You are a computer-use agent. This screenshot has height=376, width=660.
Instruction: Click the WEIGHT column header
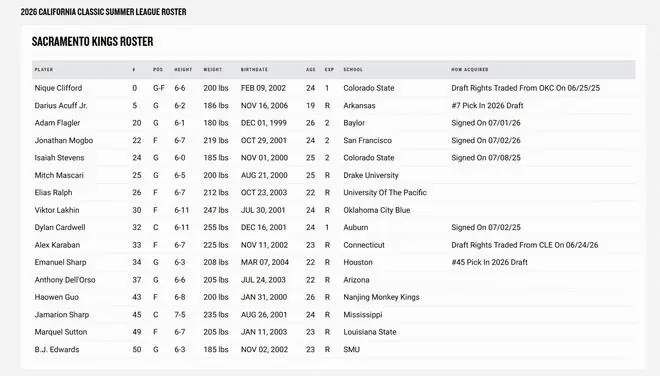click(x=213, y=69)
